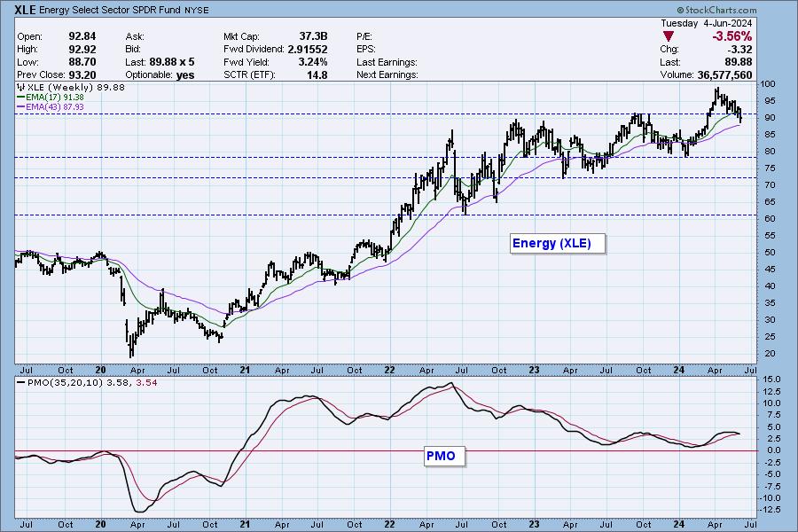
Task: Click the bar icon beside XLE (Weekly) legend
Action: 21,87
